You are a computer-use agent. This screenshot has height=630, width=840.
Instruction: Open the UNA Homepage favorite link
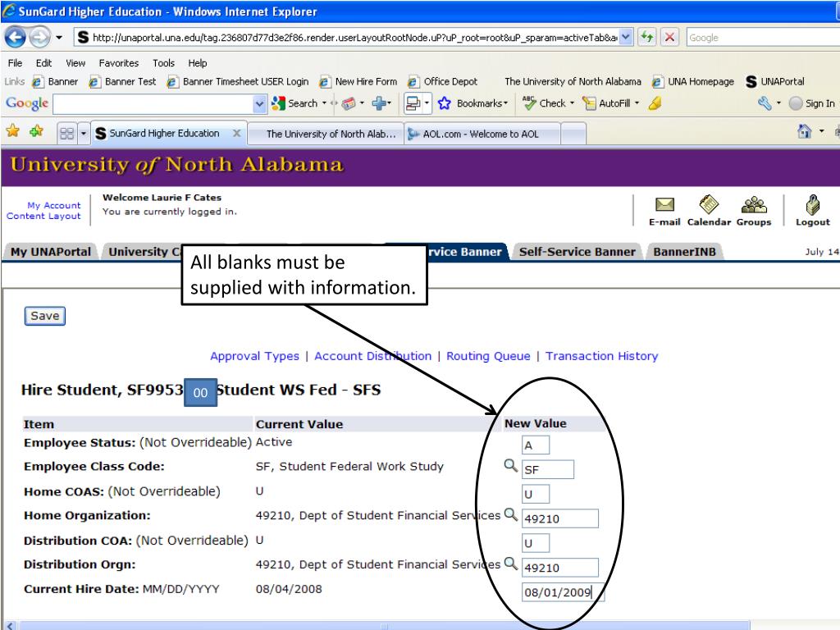click(693, 81)
